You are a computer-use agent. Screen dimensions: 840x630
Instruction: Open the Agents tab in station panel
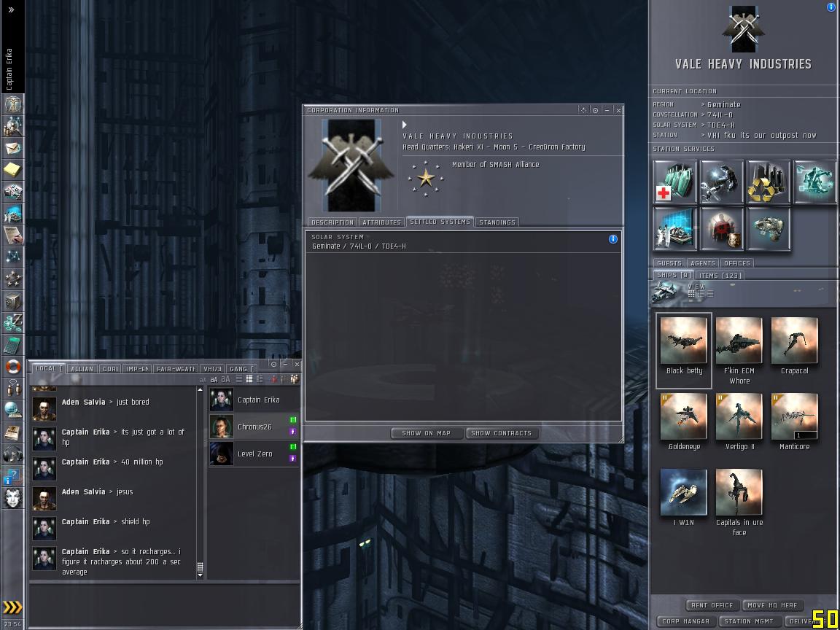pyautogui.click(x=703, y=263)
